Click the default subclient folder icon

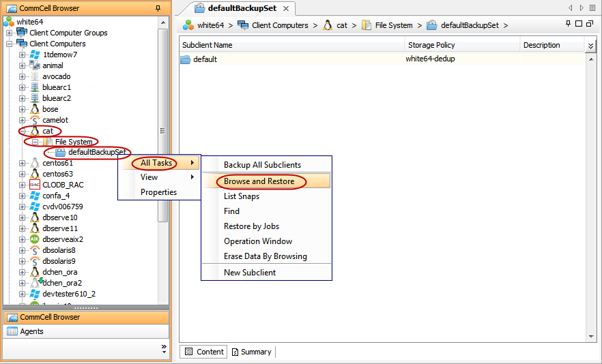[186, 59]
